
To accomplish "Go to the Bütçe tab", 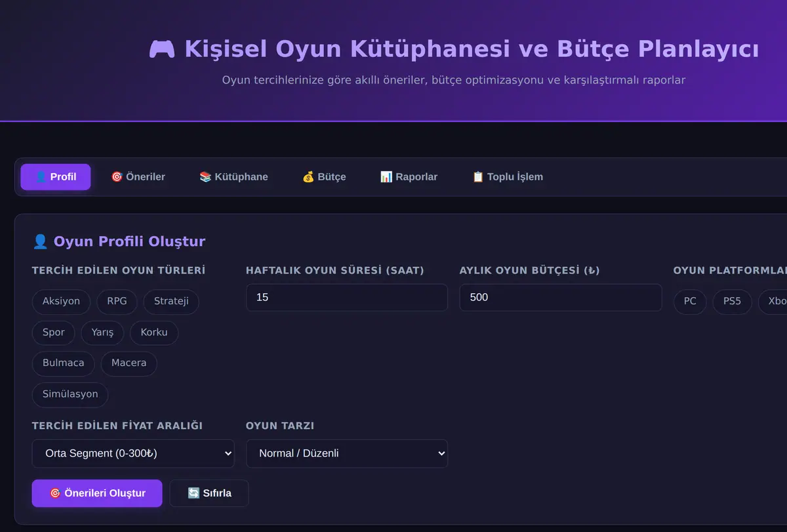I will [324, 176].
